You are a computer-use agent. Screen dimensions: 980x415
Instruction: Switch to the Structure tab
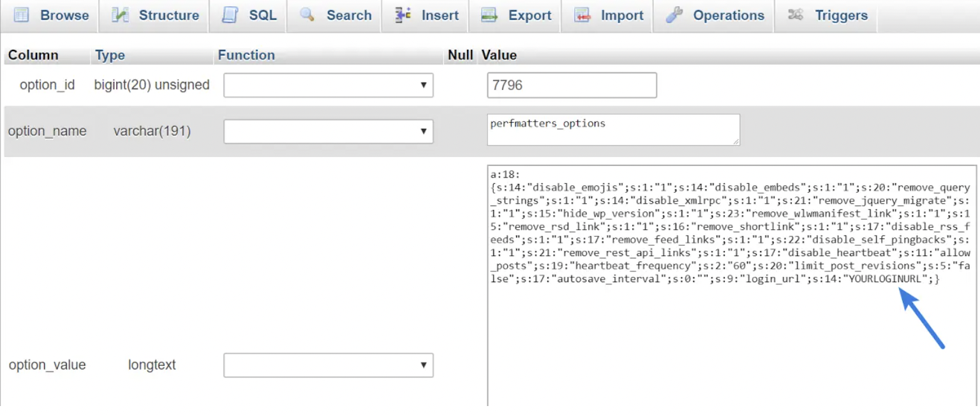[154, 16]
